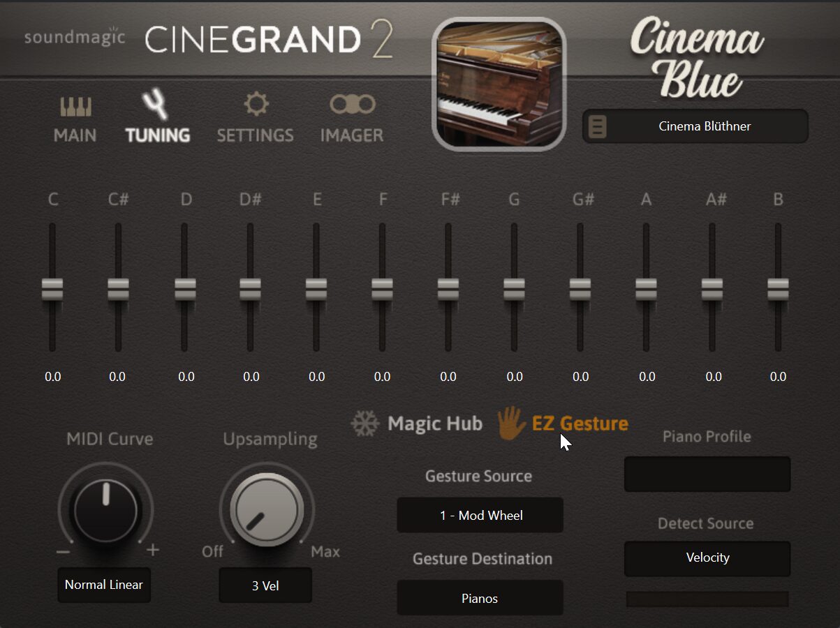Click the 0.0 value under D# slider

251,377
